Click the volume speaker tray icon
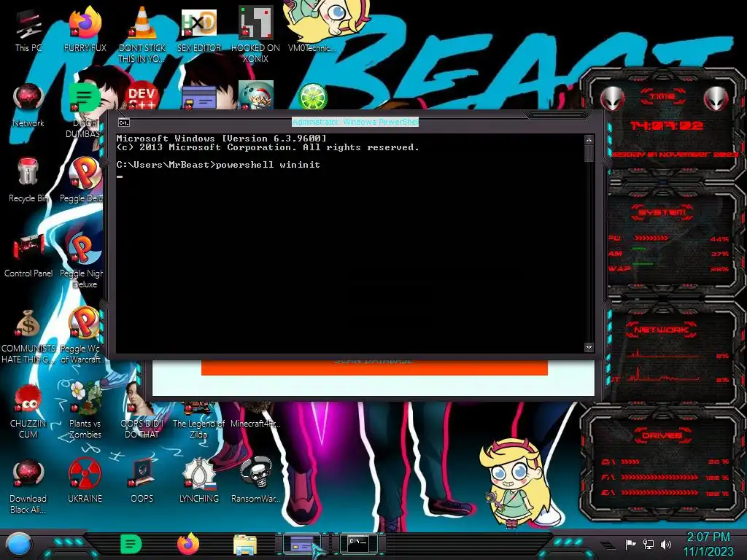The width and height of the screenshot is (747, 560). coord(666,544)
